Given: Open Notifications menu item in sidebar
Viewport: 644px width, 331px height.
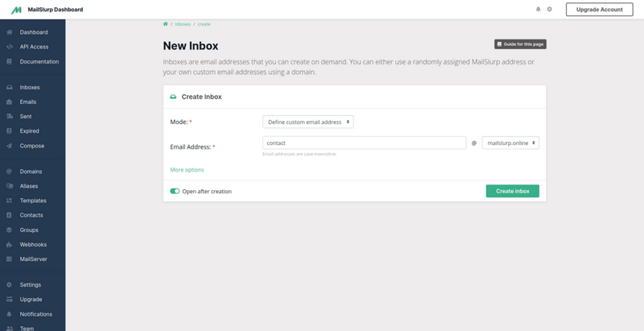Looking at the screenshot, I should click(35, 314).
